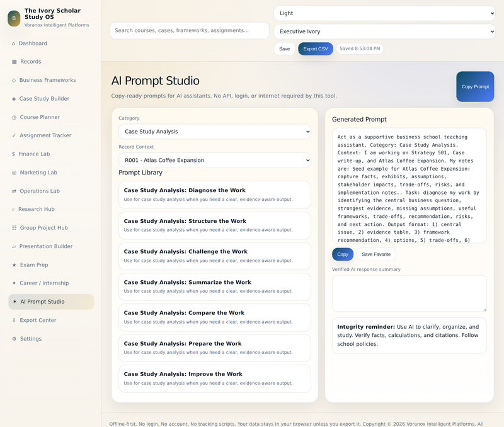Select the Diagnose the Work prompt card
The width and height of the screenshot is (504, 427).
(215, 195)
